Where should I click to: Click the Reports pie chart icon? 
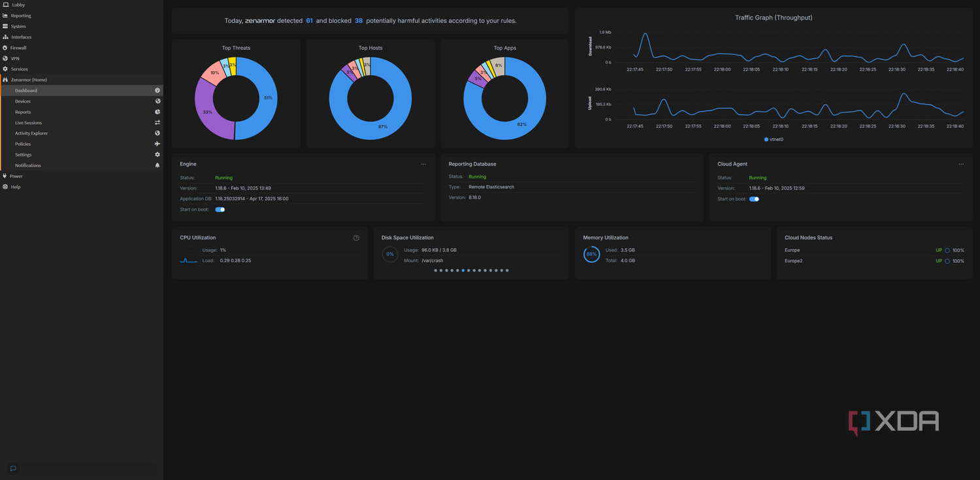[157, 112]
